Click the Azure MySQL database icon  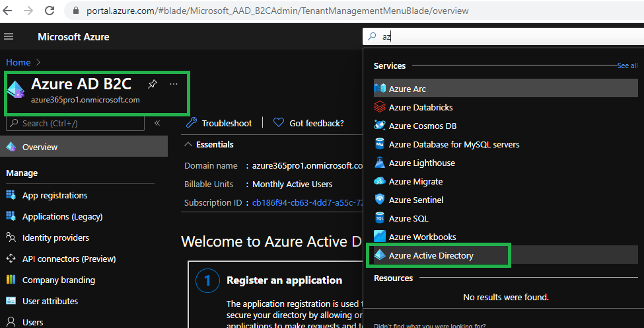[380, 144]
